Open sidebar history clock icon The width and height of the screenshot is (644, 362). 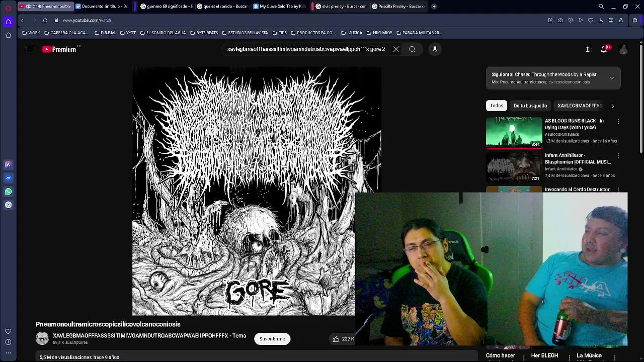(8, 342)
